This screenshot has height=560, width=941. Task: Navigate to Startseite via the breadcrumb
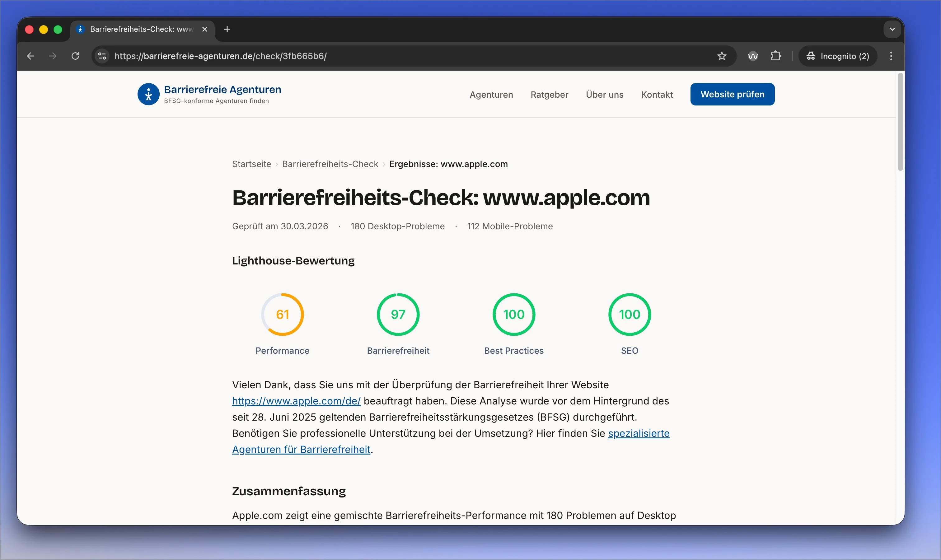[251, 164]
